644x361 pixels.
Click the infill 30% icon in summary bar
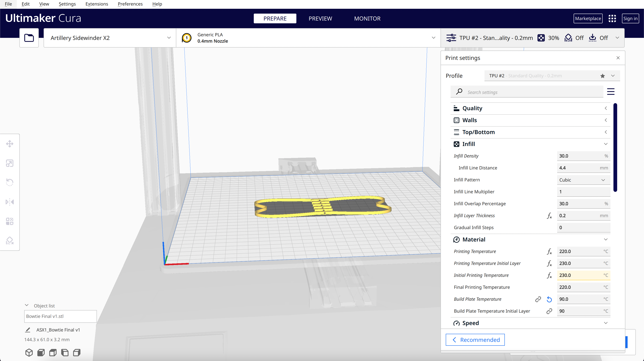(x=541, y=38)
